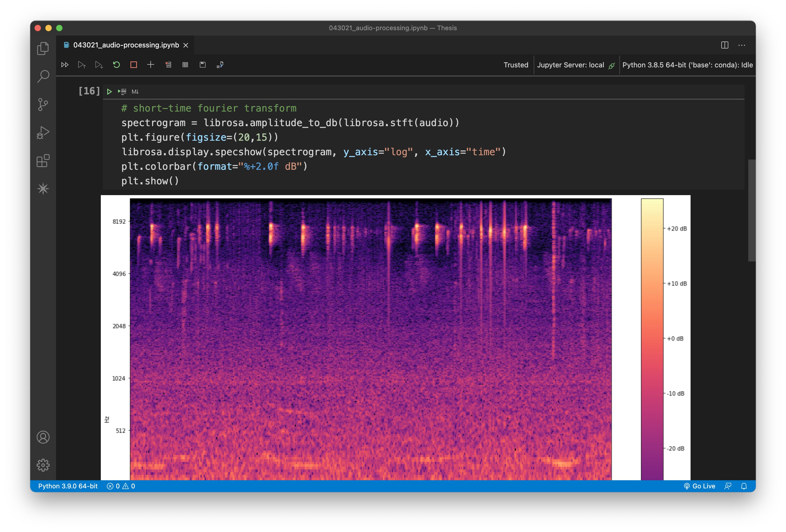The height and width of the screenshot is (532, 786).
Task: Open the editor More Actions ellipsis
Action: tap(742, 45)
